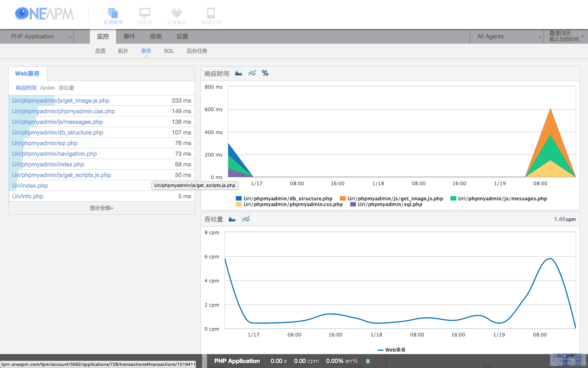Select the 事件 events tab

[x=129, y=36]
